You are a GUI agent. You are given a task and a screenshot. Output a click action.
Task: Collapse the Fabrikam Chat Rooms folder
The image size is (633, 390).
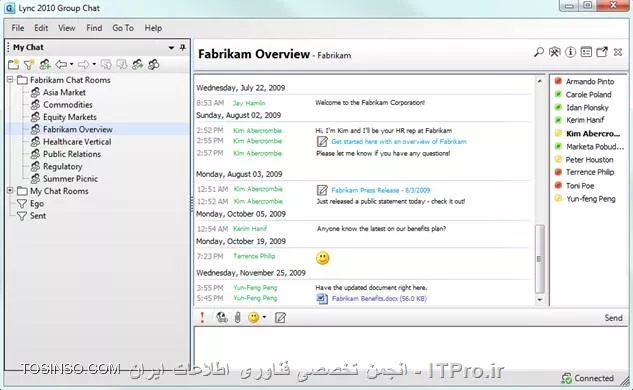pos(10,80)
